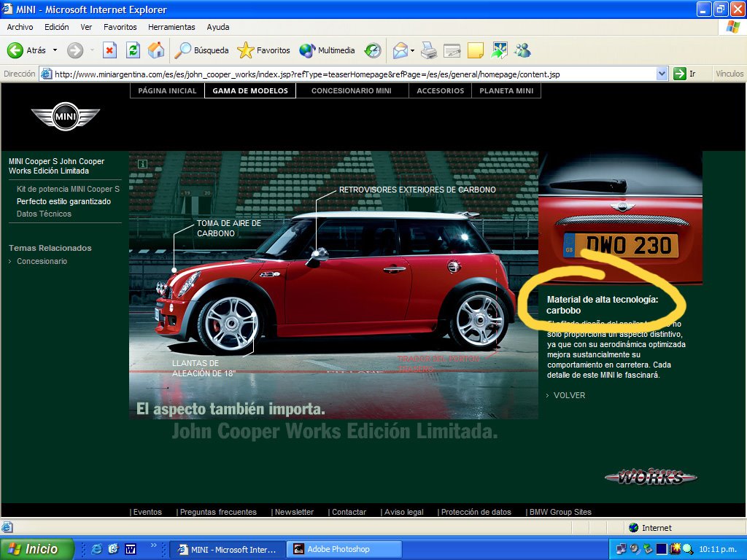Image resolution: width=747 pixels, height=560 pixels.
Task: Click the Messenger people icon
Action: tap(522, 50)
